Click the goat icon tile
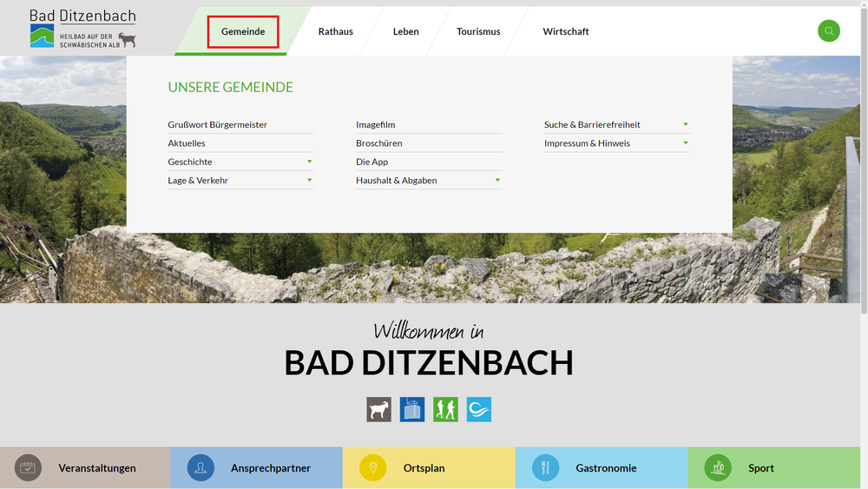The height and width of the screenshot is (489, 868). [x=378, y=410]
